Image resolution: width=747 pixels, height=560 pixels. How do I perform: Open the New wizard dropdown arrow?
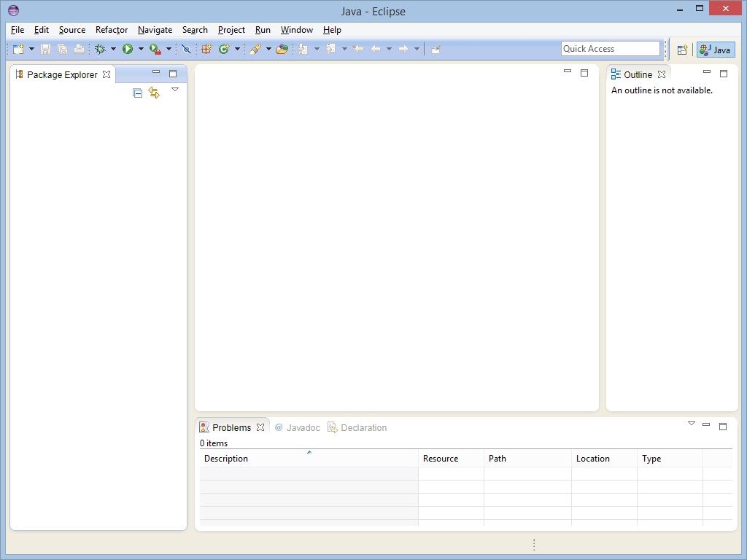point(31,49)
